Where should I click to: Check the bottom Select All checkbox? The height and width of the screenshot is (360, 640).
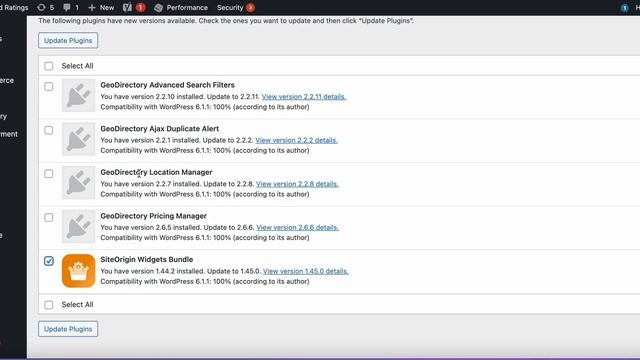(49, 305)
